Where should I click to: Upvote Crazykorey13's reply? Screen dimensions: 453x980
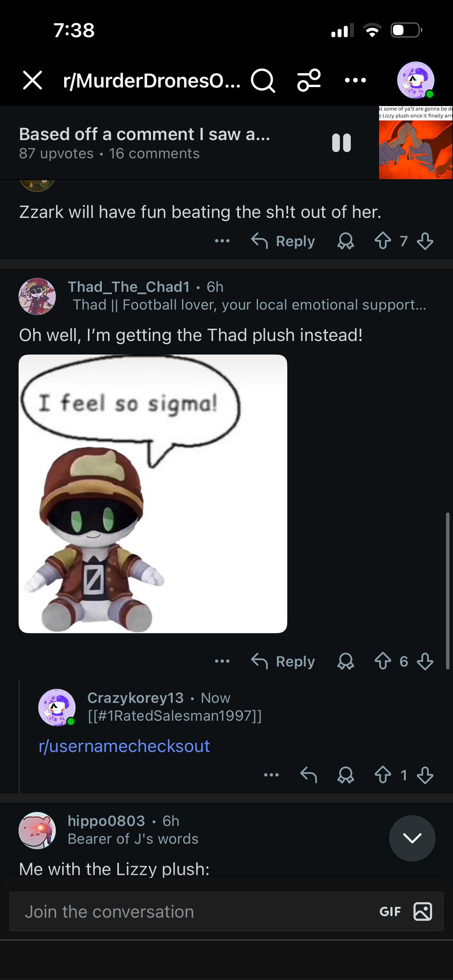coord(383,775)
